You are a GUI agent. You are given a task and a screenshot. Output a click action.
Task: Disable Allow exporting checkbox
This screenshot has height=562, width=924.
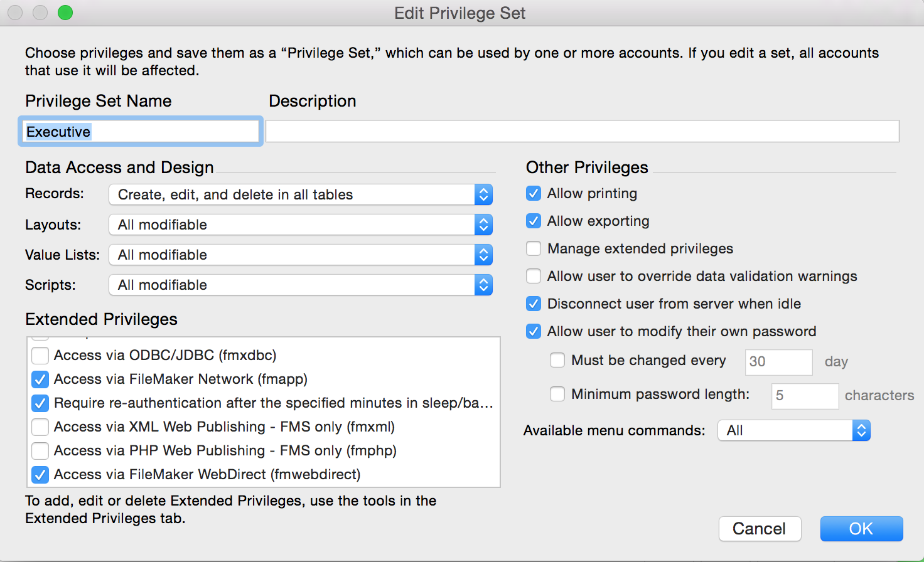pyautogui.click(x=534, y=221)
